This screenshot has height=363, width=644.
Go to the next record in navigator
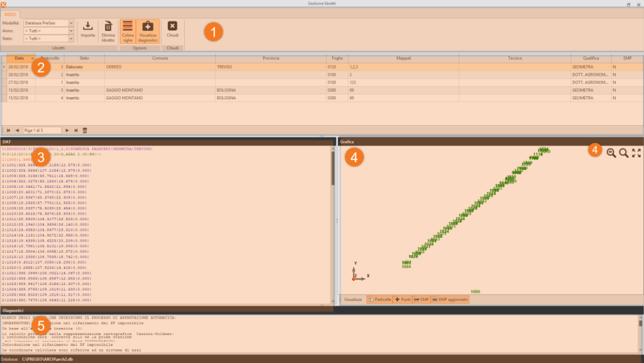[x=67, y=130]
